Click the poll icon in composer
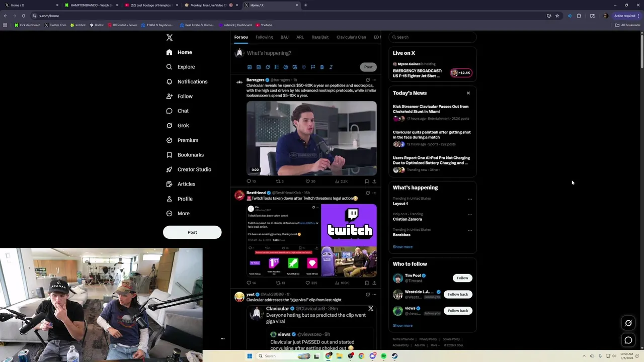This screenshot has width=644, height=362. pos(277,67)
